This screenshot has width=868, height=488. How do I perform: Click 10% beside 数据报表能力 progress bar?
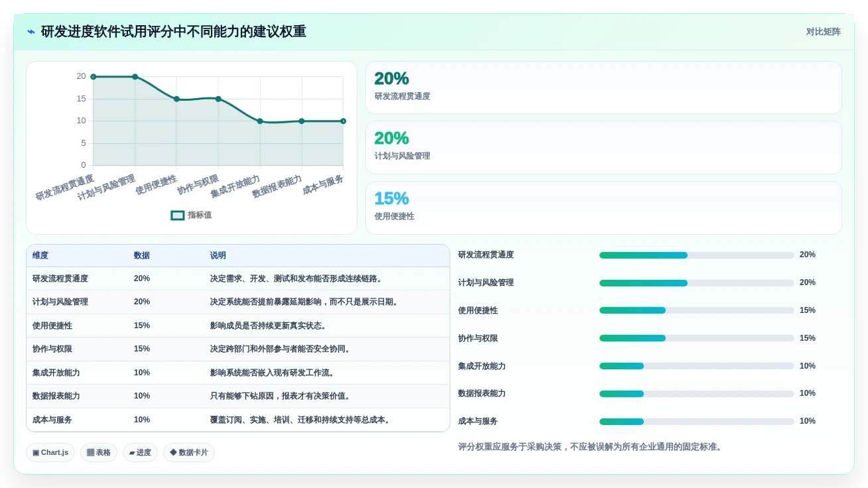pyautogui.click(x=808, y=393)
